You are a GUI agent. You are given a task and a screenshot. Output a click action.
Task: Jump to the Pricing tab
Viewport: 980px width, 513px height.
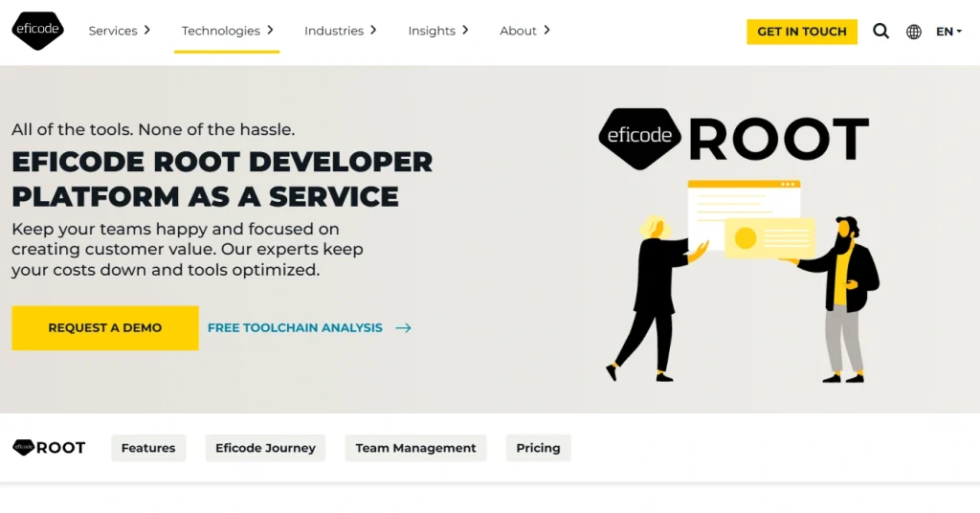[x=538, y=448]
